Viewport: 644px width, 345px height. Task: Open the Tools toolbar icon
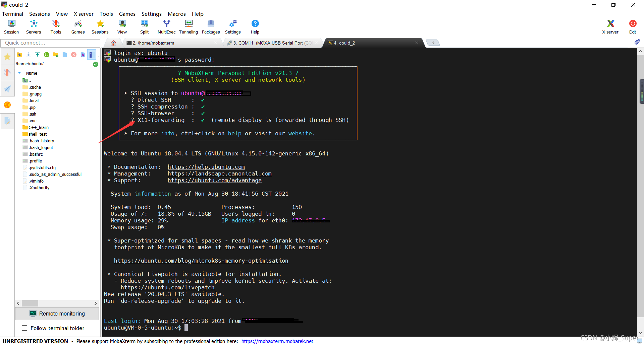pos(56,27)
